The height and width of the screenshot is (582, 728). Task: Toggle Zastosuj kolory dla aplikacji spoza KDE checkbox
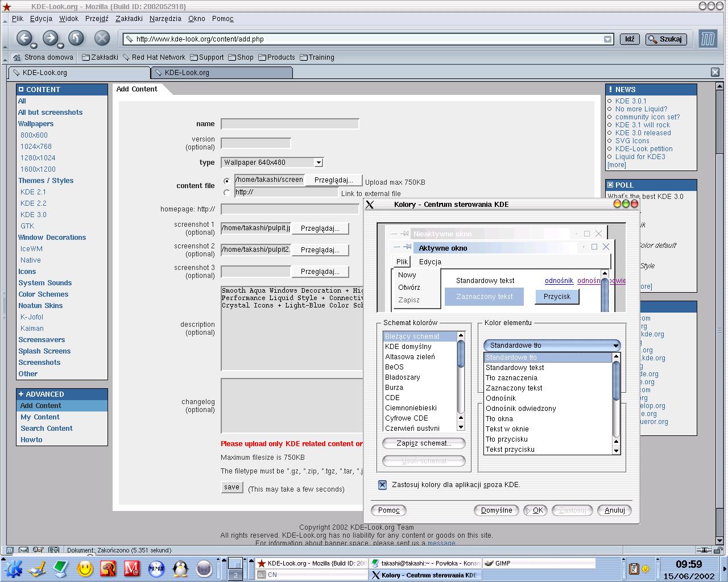click(382, 485)
